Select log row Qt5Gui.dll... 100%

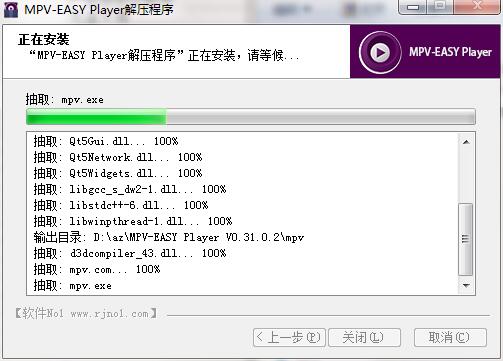[106, 141]
